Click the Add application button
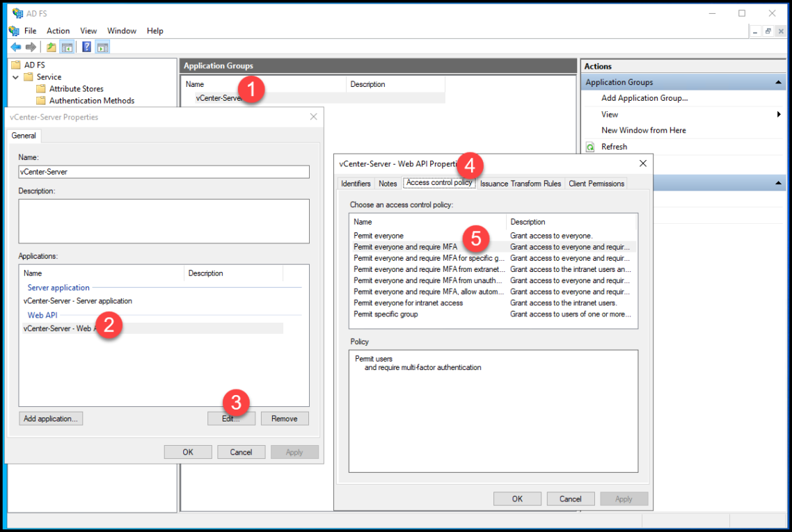The width and height of the screenshot is (792, 532). pos(51,418)
